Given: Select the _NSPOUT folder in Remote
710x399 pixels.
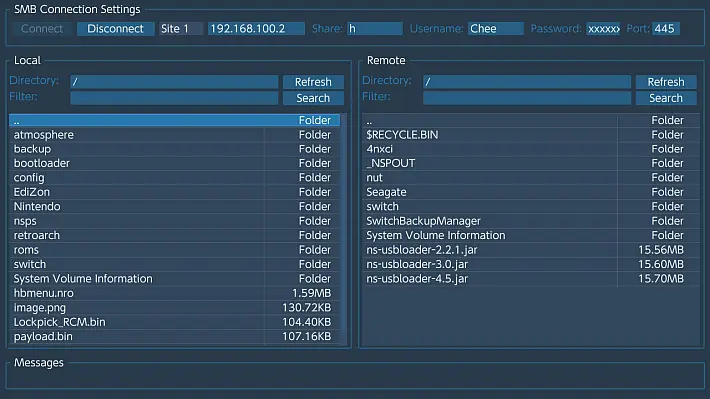Looking at the screenshot, I should (530, 163).
